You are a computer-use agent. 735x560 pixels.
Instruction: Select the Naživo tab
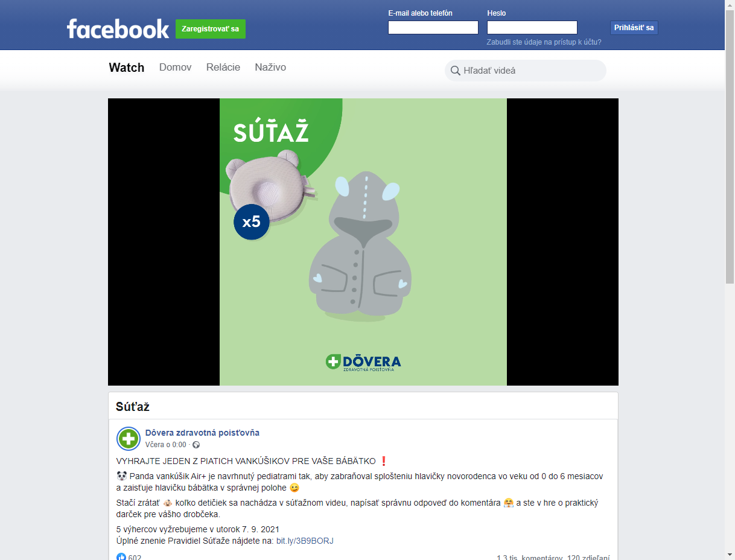tap(270, 68)
